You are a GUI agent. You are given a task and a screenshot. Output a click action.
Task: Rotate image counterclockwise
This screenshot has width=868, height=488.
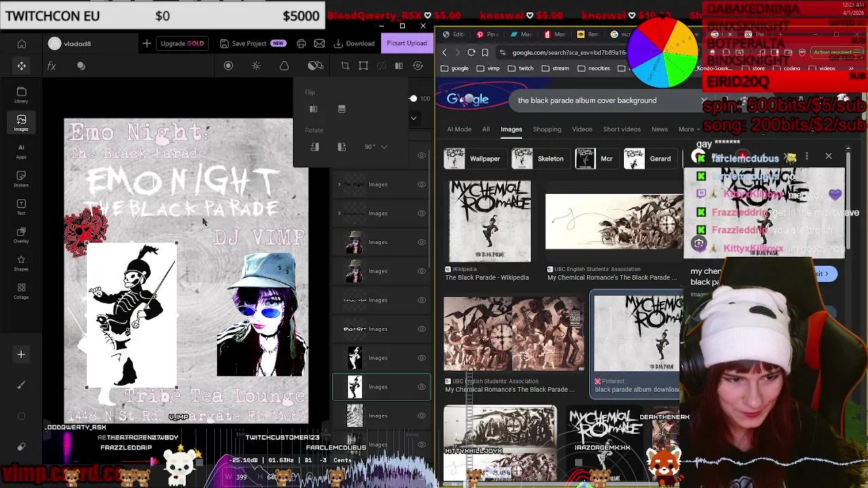315,146
